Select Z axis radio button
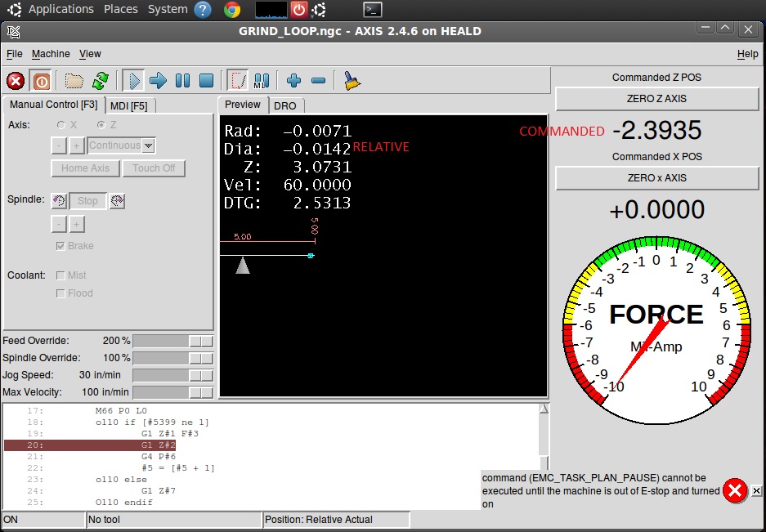The image size is (766, 532). tap(101, 125)
